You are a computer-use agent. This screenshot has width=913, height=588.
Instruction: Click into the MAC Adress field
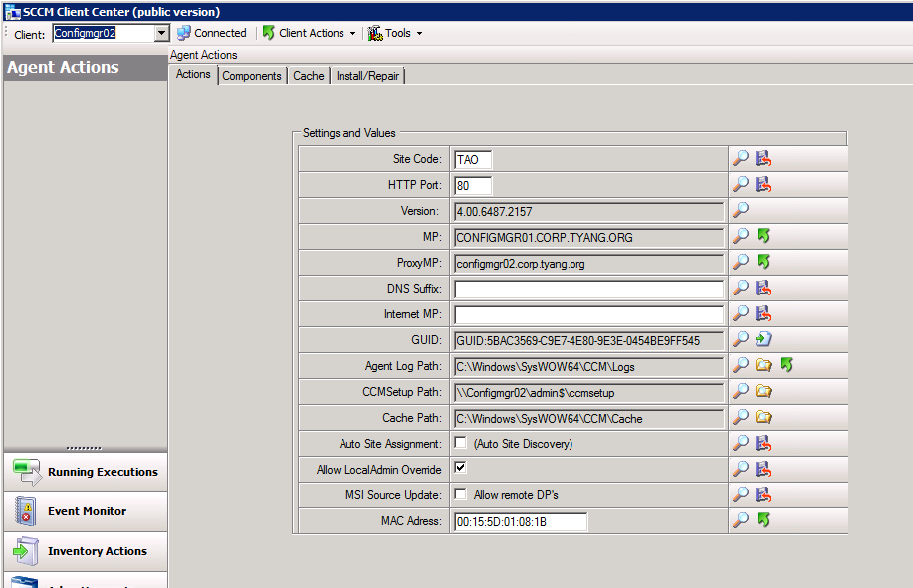pyautogui.click(x=521, y=521)
